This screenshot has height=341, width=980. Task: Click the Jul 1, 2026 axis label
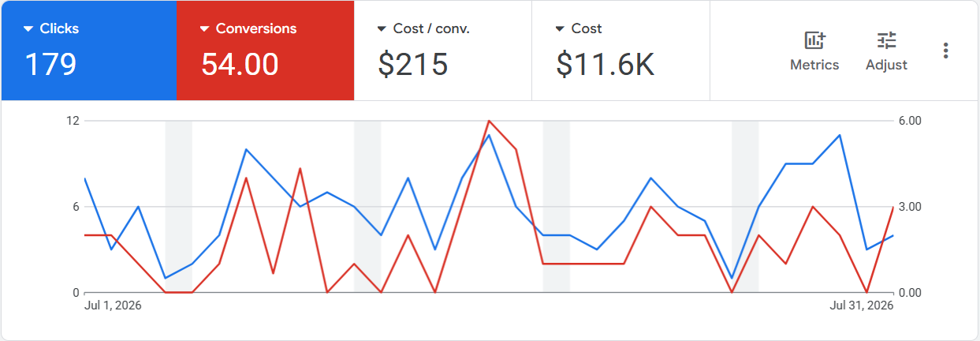[x=113, y=305]
